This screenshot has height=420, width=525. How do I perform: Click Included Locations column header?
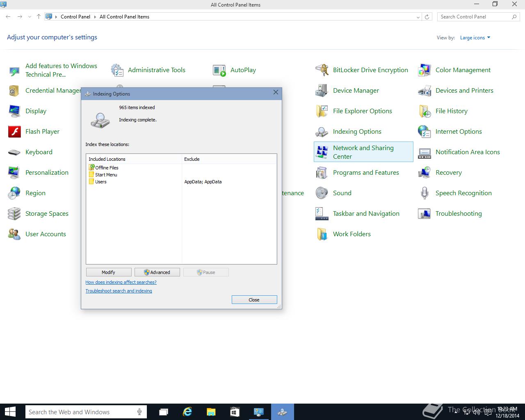point(134,159)
